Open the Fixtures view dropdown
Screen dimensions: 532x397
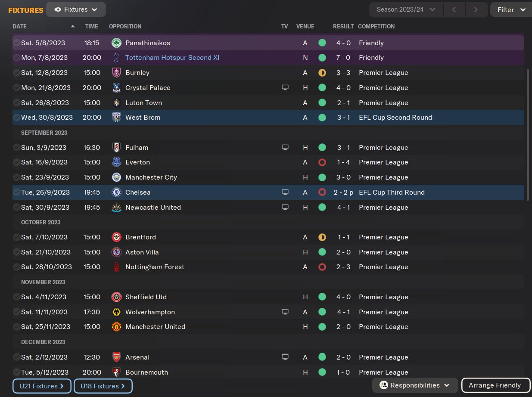[76, 9]
